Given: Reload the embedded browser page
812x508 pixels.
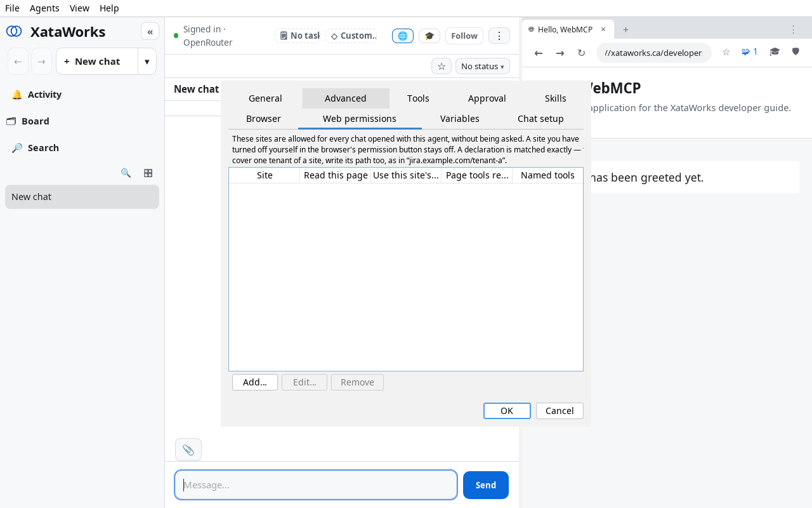Looking at the screenshot, I should pyautogui.click(x=581, y=53).
